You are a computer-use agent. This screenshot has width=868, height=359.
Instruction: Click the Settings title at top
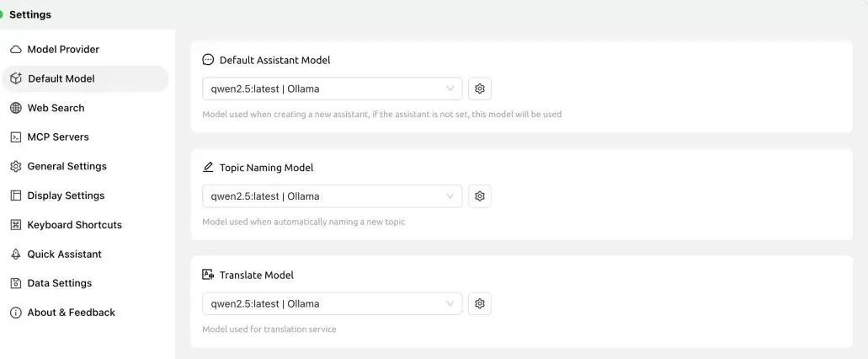tap(30, 15)
